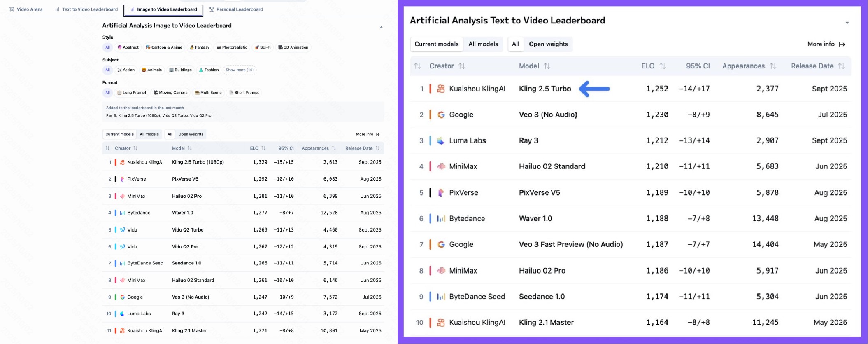Switch to Text to Video Leaderboard tab

[x=86, y=9]
